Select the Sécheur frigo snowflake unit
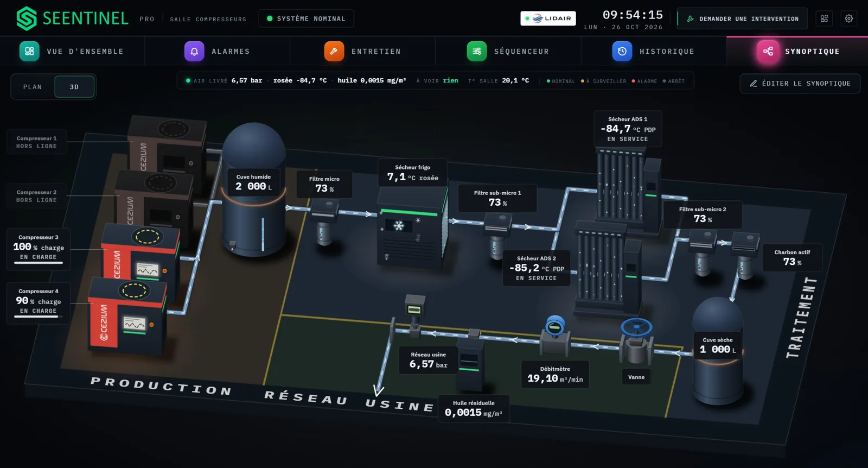Screen dimensions: 868x468 [x=412, y=226]
